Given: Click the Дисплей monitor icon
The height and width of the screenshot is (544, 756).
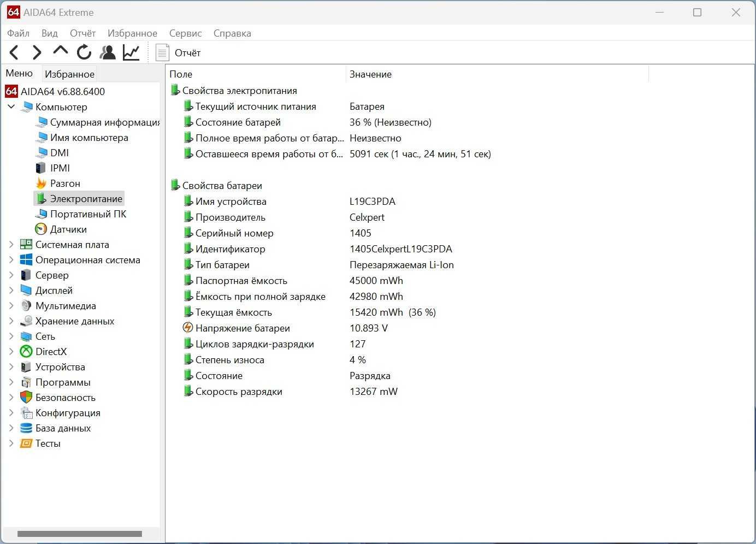Looking at the screenshot, I should (x=26, y=290).
